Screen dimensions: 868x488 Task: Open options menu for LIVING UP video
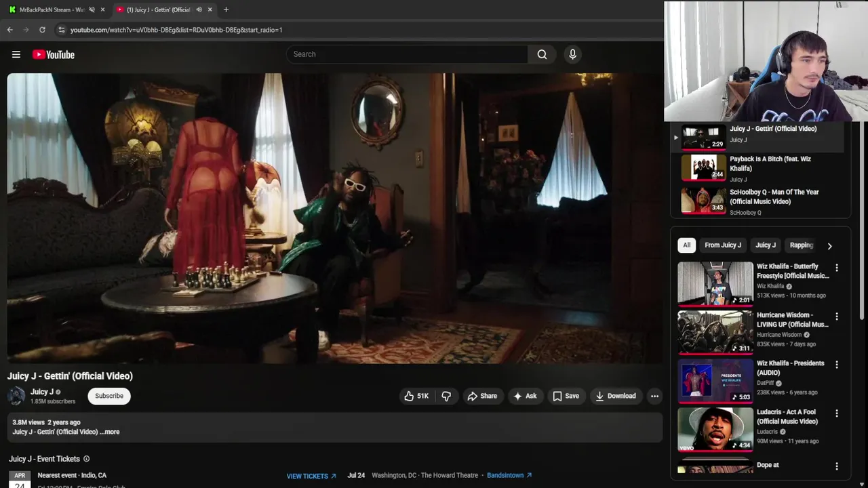tap(837, 317)
